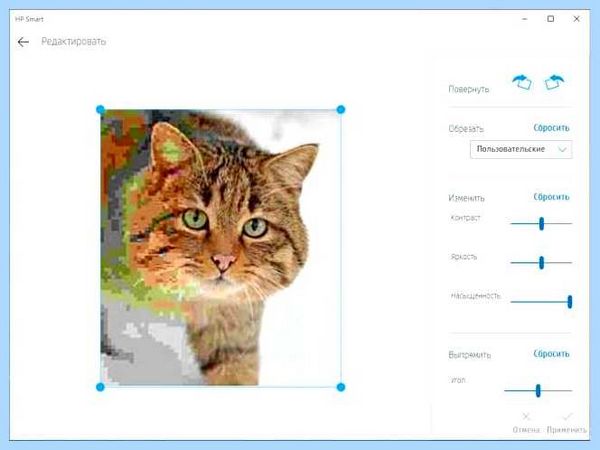Click the cat image preview
The height and width of the screenshot is (450, 600).
click(220, 248)
